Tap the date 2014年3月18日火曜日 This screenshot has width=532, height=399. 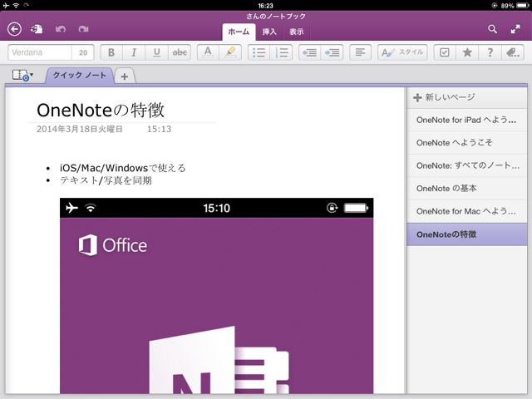(x=80, y=130)
